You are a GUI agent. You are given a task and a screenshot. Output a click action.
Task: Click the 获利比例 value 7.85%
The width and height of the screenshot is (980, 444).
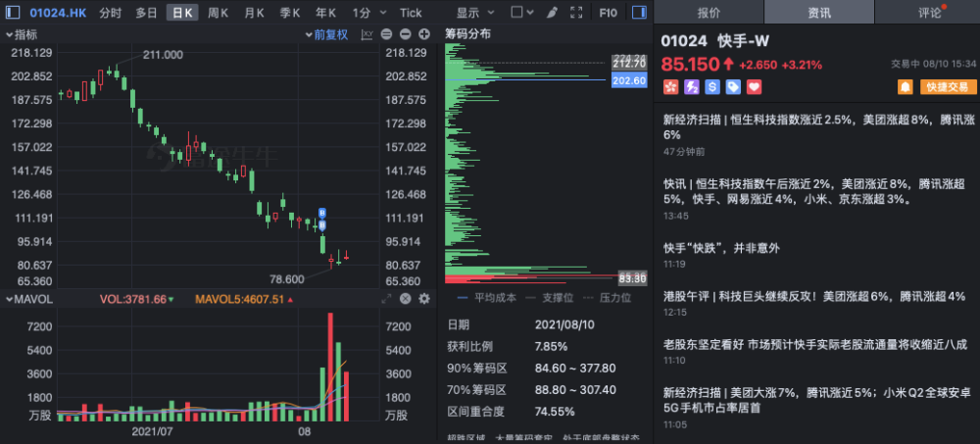(551, 346)
